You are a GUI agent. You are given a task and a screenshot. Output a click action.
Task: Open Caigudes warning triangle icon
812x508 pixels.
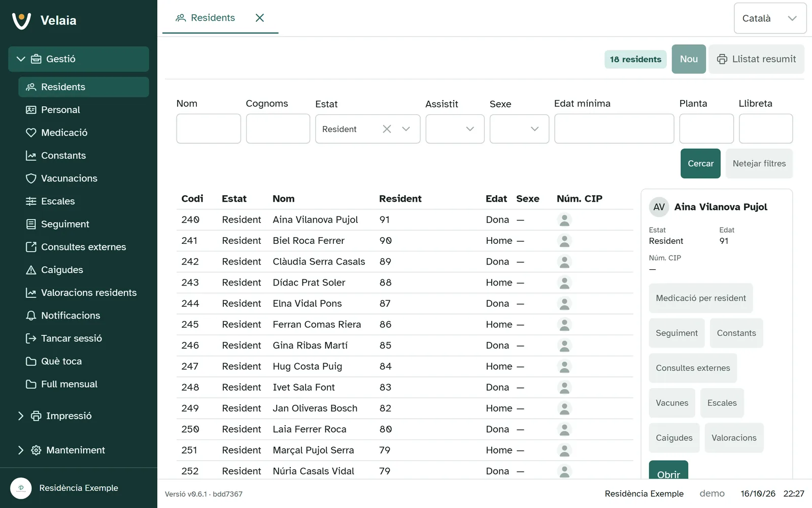(x=31, y=270)
